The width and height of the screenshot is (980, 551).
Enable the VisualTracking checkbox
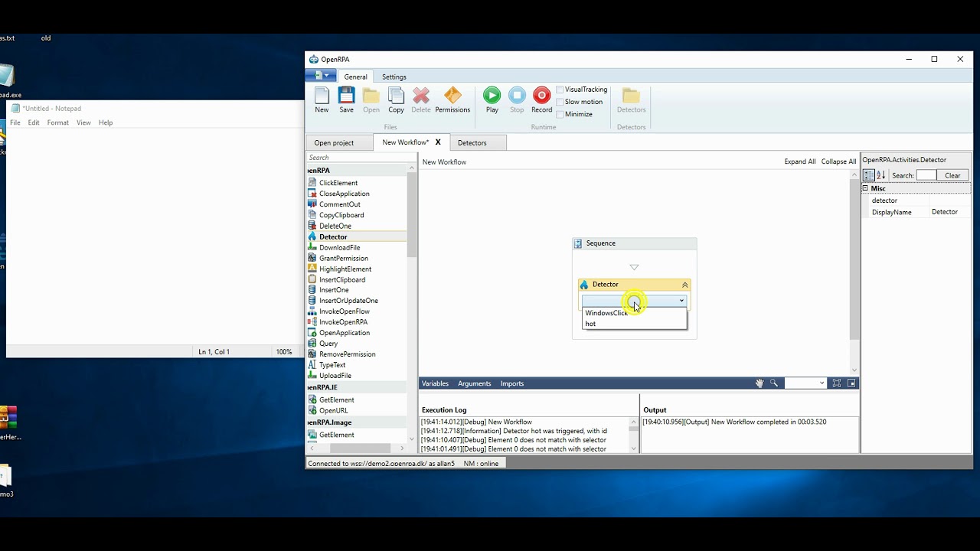pos(560,90)
